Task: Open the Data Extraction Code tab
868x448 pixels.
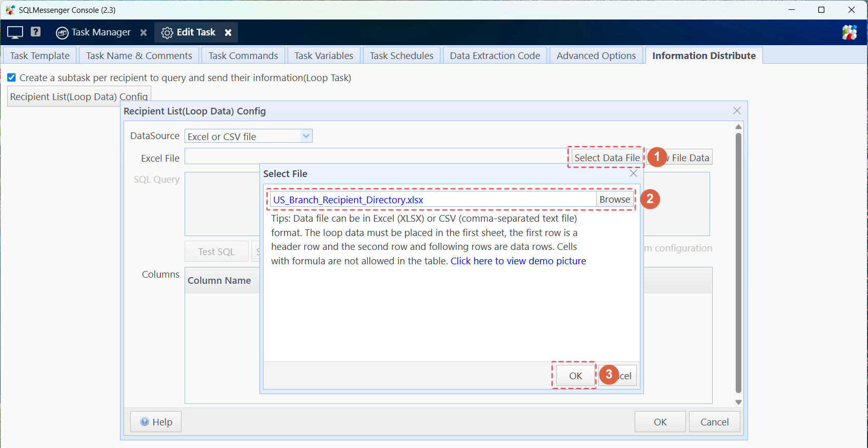Action: coord(495,55)
